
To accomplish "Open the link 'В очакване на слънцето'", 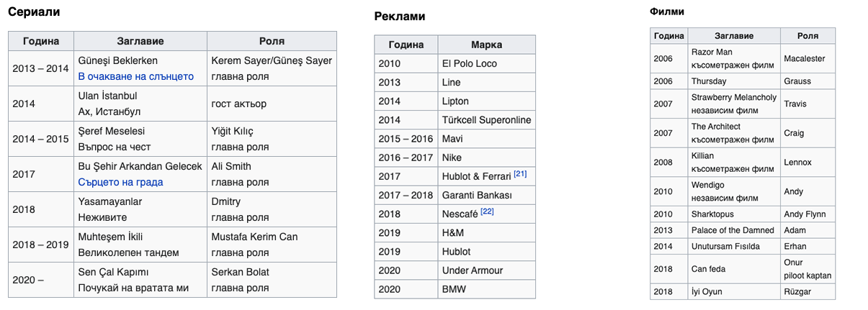I will pos(135,76).
